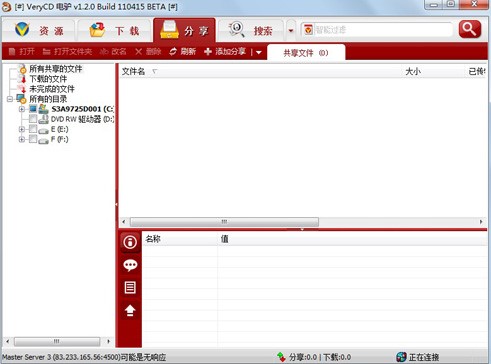The image size is (491, 364).
Task: Click the 分享:0.0 | 下载:0.0 status text
Action: pos(320,357)
